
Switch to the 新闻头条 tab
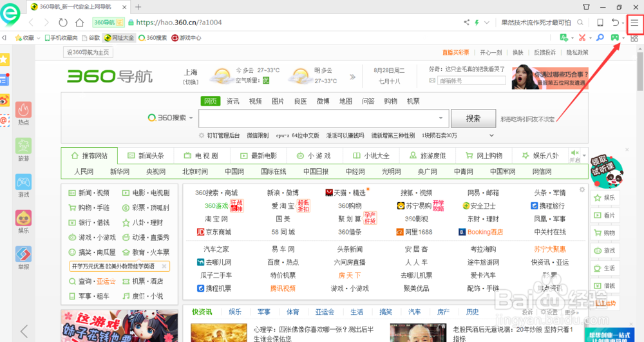(x=146, y=156)
